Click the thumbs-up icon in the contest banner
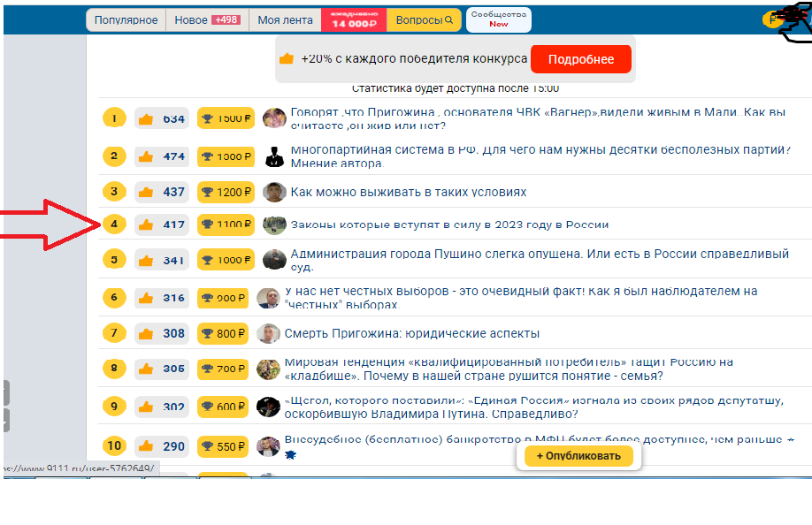Screen dimensions: 812x525 pyautogui.click(x=287, y=59)
